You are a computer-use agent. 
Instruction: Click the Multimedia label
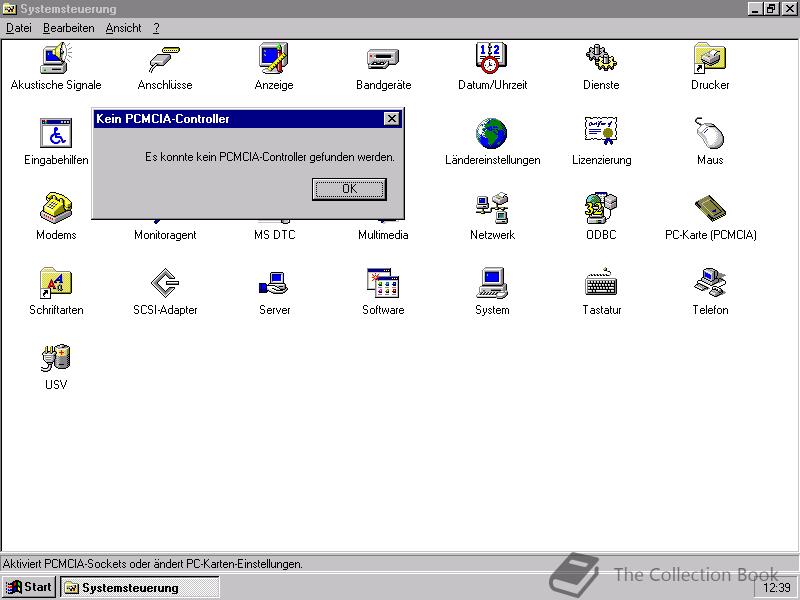pyautogui.click(x=383, y=235)
